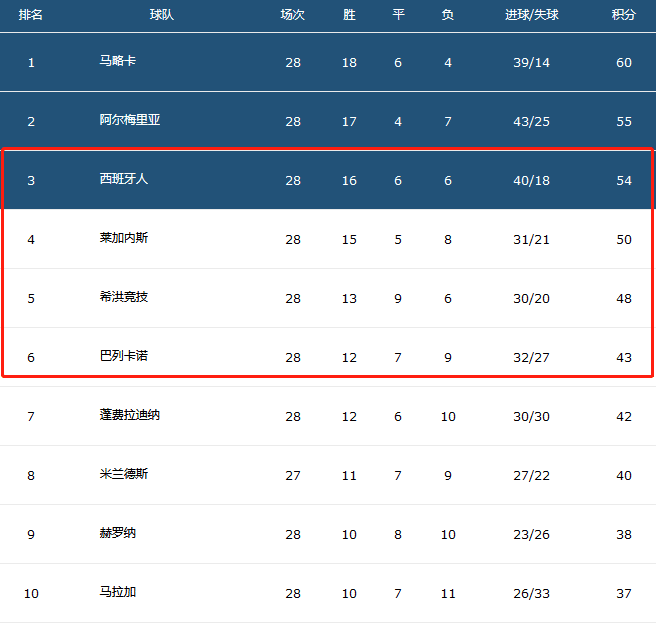Open the 马拉加 team link
The image size is (656, 623).
(118, 592)
